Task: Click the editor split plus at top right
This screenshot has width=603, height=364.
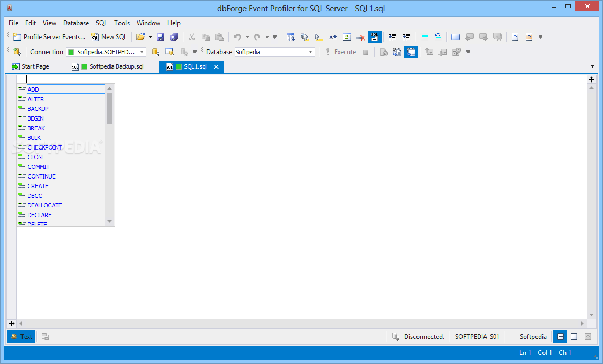Action: (591, 79)
